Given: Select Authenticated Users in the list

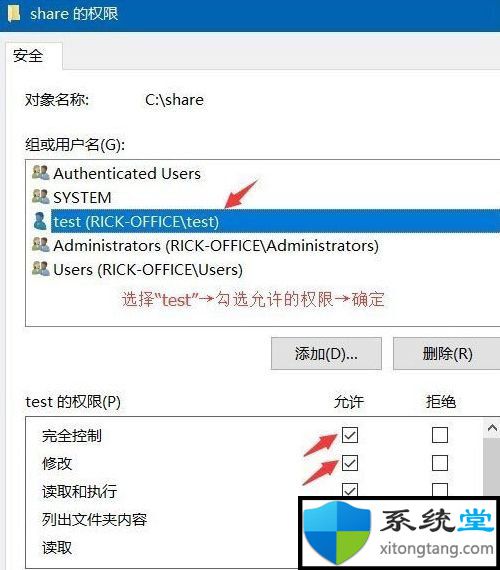Looking at the screenshot, I should (x=127, y=173).
